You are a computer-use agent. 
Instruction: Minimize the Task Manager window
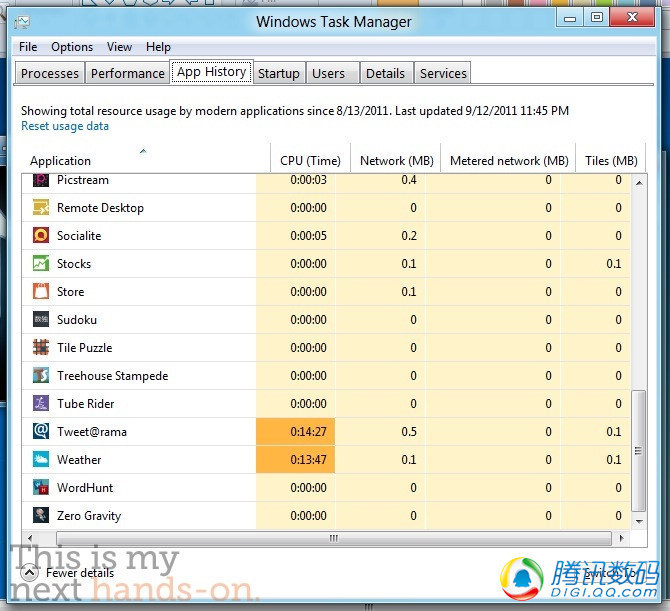click(x=570, y=18)
